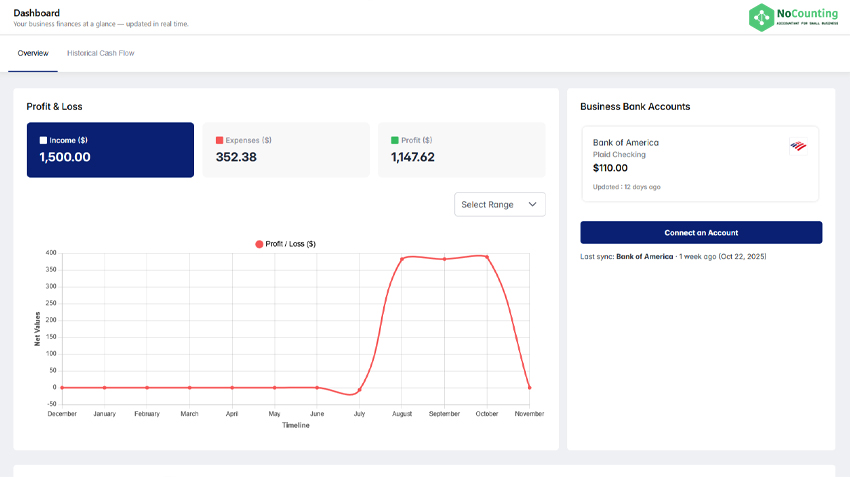Click the July data point on chart
Screen dimensions: 850x477
[359, 390]
